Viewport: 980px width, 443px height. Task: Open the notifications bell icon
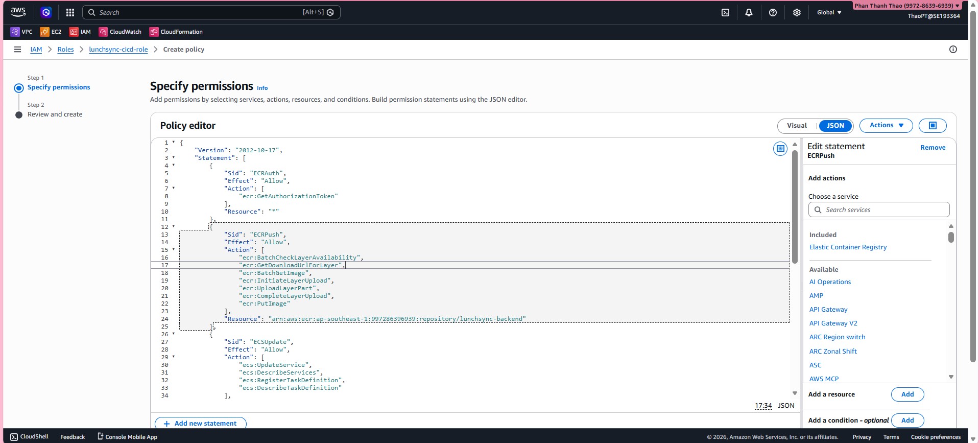749,12
